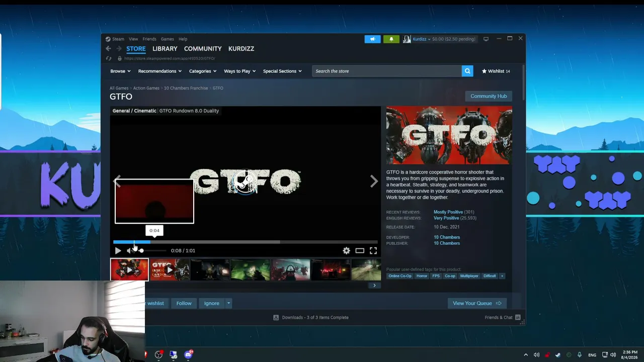Expand the Ways to Play dropdown
644x362 pixels.
(x=239, y=71)
